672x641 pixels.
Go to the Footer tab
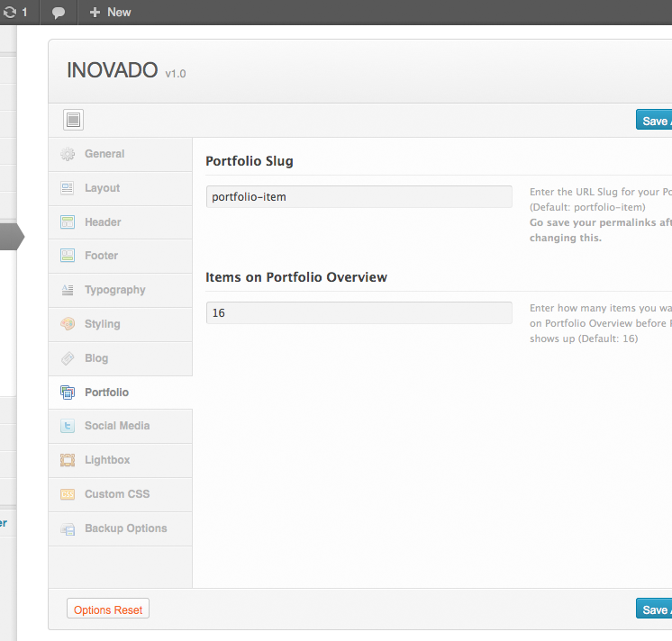click(121, 256)
